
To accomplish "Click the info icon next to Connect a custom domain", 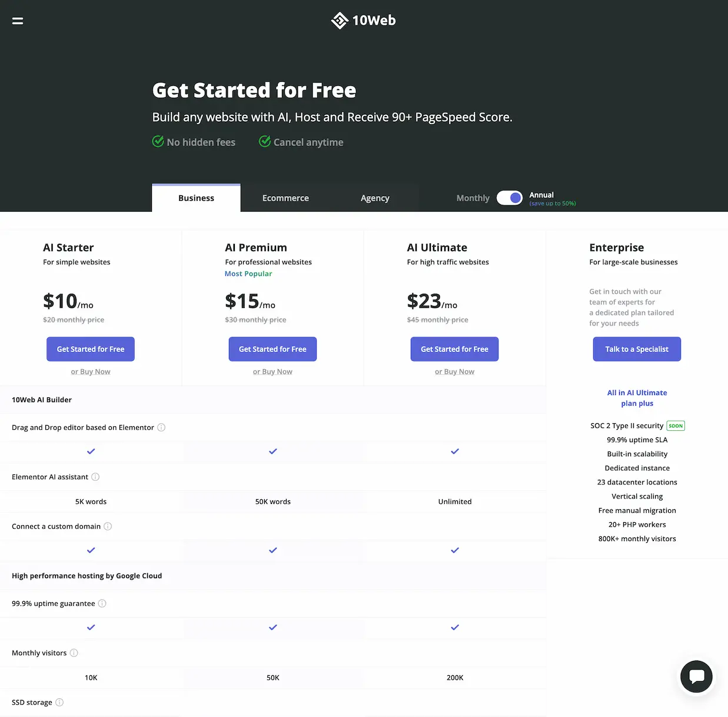I will 108,526.
